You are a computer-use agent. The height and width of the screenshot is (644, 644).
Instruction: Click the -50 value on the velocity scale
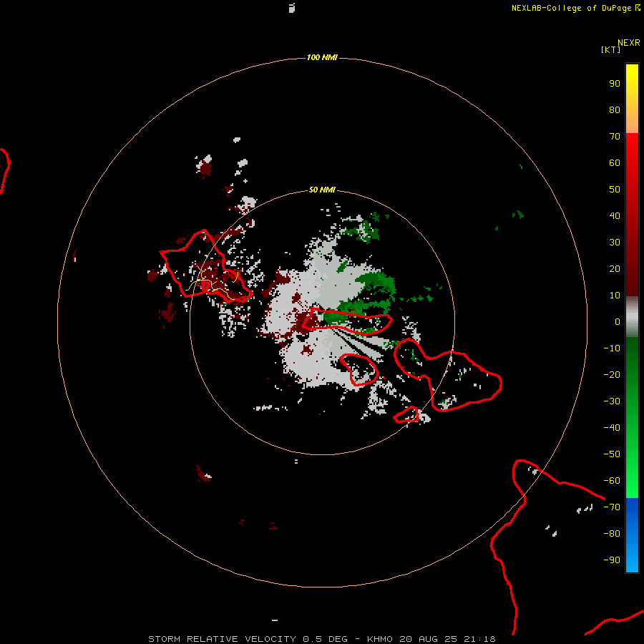click(612, 454)
